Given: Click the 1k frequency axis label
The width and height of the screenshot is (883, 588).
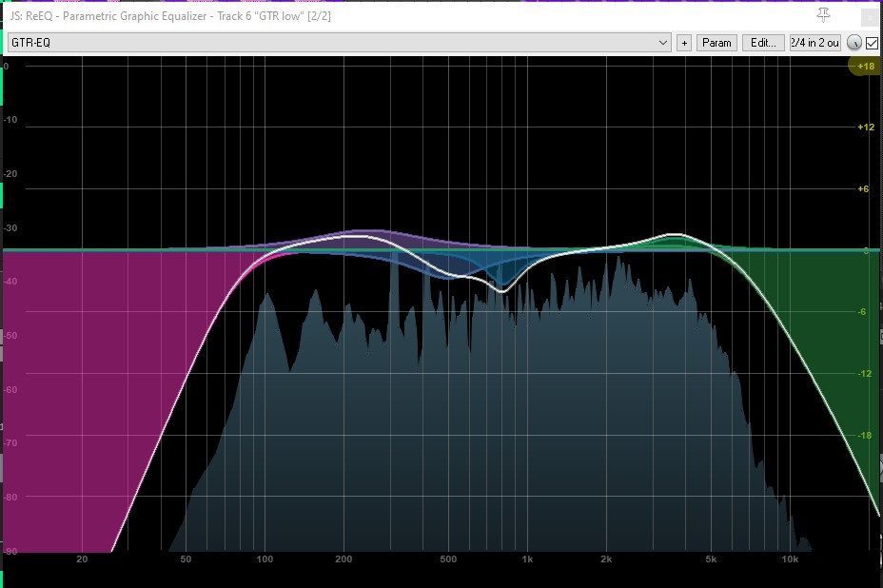Looking at the screenshot, I should click(x=527, y=559).
